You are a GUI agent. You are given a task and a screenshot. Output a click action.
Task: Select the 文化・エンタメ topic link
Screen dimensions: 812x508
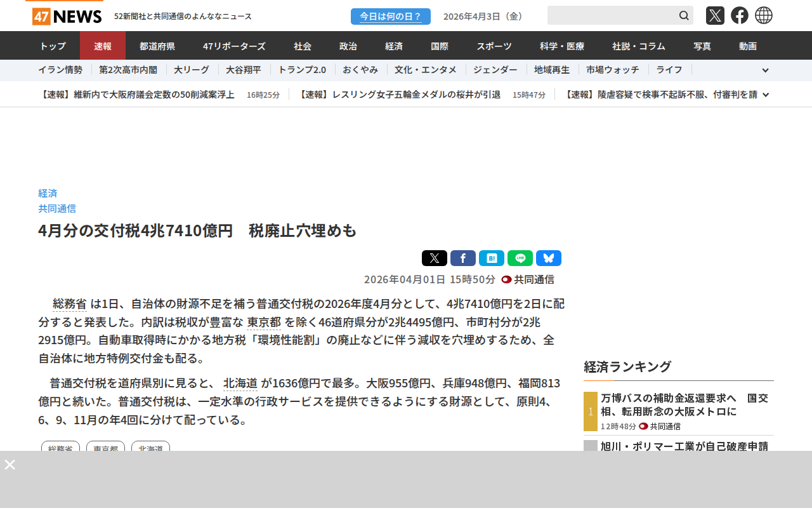click(426, 70)
